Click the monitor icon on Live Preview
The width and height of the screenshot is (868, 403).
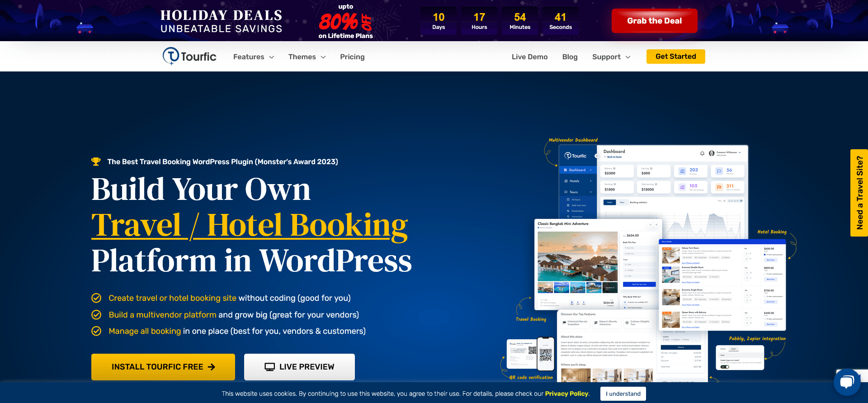coord(270,367)
